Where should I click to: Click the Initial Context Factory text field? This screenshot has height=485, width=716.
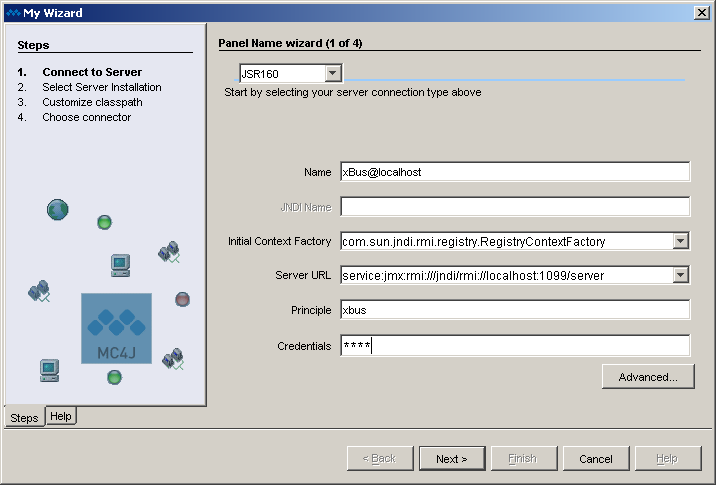click(506, 241)
